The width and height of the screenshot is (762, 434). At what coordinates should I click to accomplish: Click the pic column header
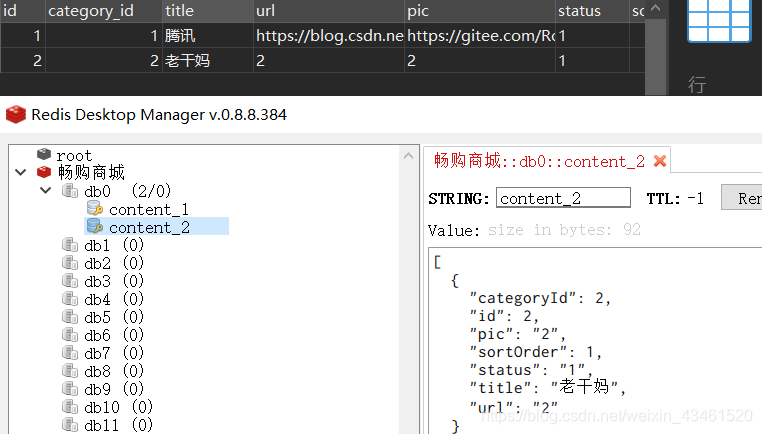480,11
